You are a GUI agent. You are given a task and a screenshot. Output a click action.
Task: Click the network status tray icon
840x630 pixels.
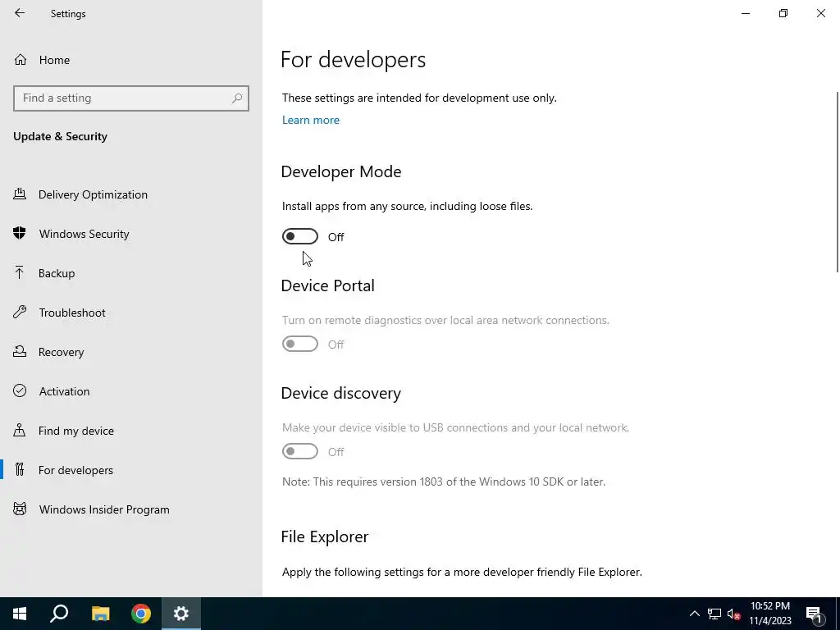(x=714, y=614)
